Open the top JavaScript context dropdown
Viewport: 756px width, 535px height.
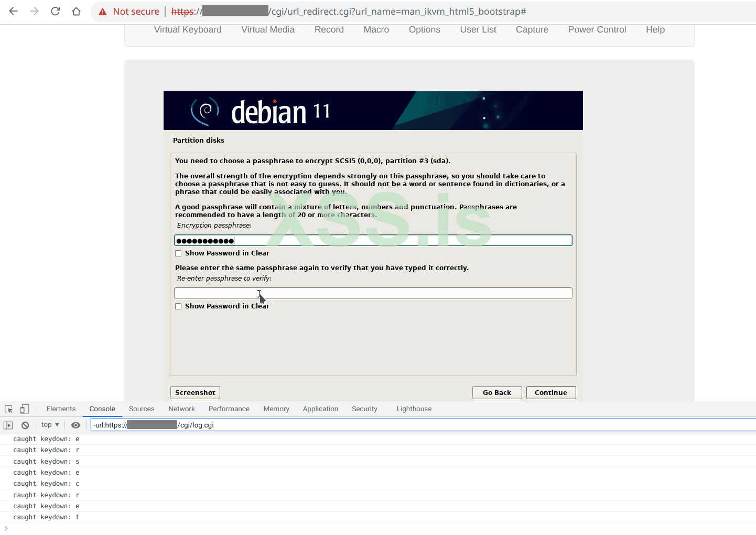[x=50, y=425]
